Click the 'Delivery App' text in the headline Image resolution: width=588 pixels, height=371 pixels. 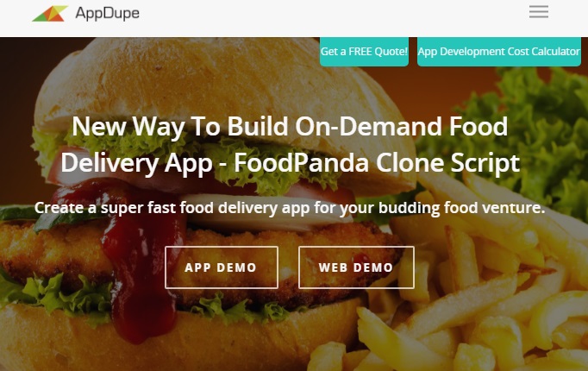(136, 164)
